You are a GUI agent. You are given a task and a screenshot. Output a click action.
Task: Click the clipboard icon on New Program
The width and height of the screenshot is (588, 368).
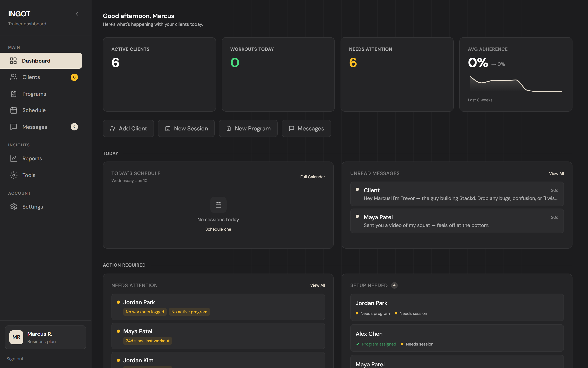tap(229, 129)
